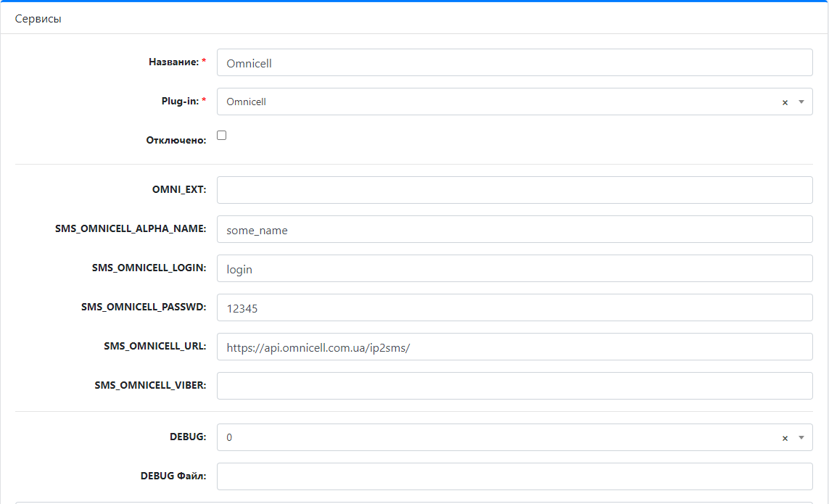Click the DEBUG label
829x504 pixels.
point(189,437)
